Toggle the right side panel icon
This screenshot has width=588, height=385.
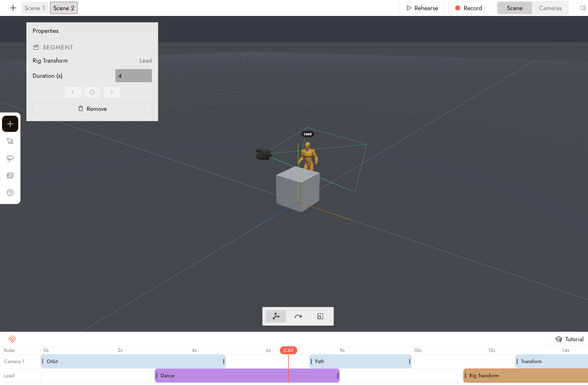click(583, 8)
